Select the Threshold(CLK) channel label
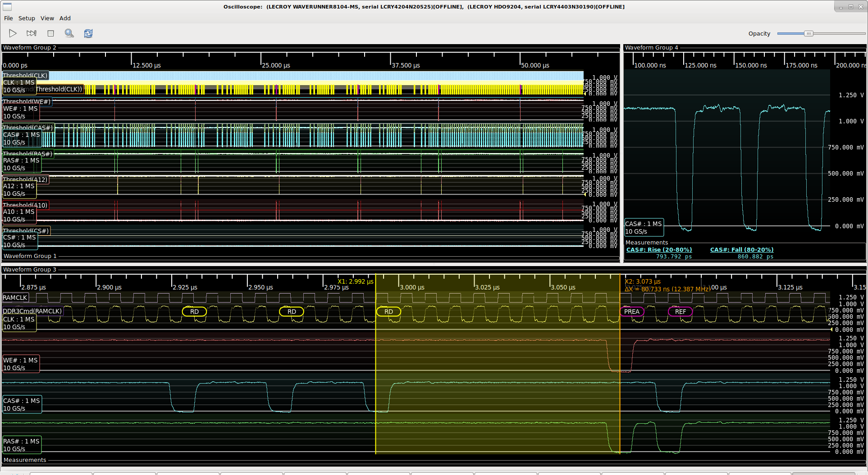 pyautogui.click(x=25, y=75)
